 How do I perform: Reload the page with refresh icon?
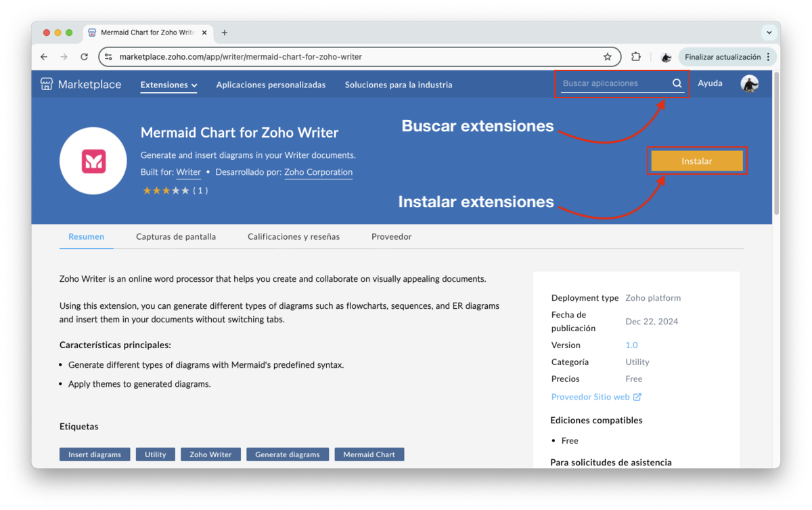pos(84,57)
